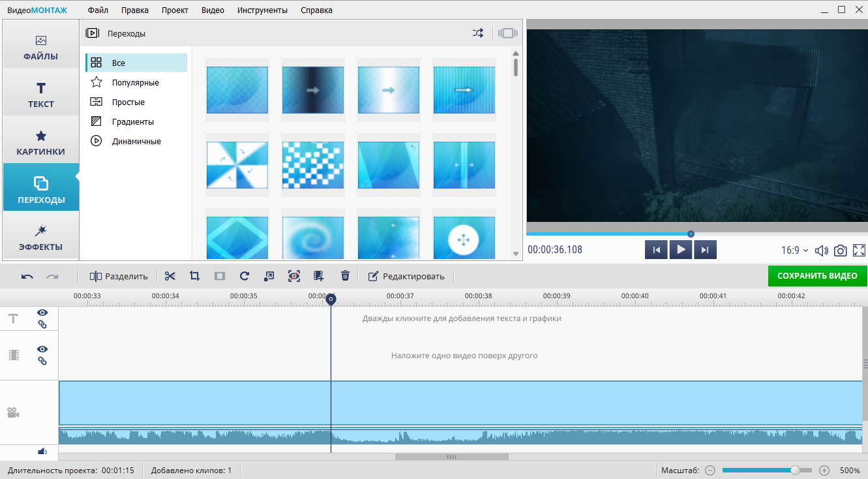
Task: Click the shuffle random transitions icon
Action: point(478,33)
